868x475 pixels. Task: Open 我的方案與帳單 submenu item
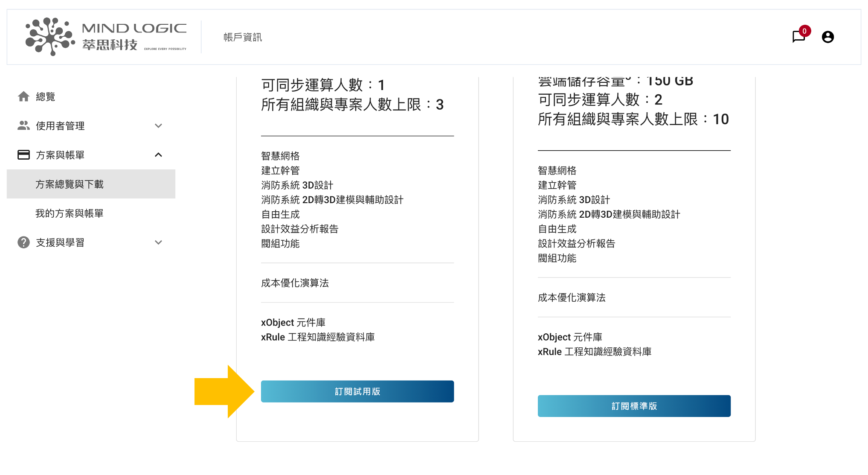tap(70, 213)
